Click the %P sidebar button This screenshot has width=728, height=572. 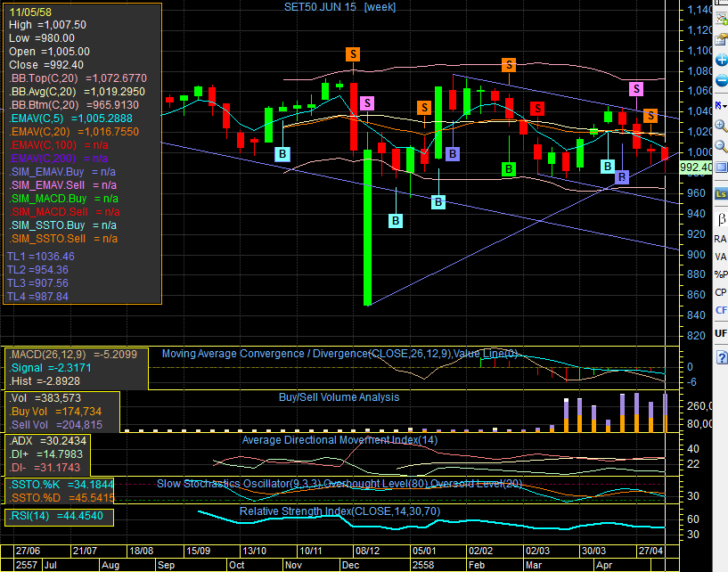click(721, 274)
